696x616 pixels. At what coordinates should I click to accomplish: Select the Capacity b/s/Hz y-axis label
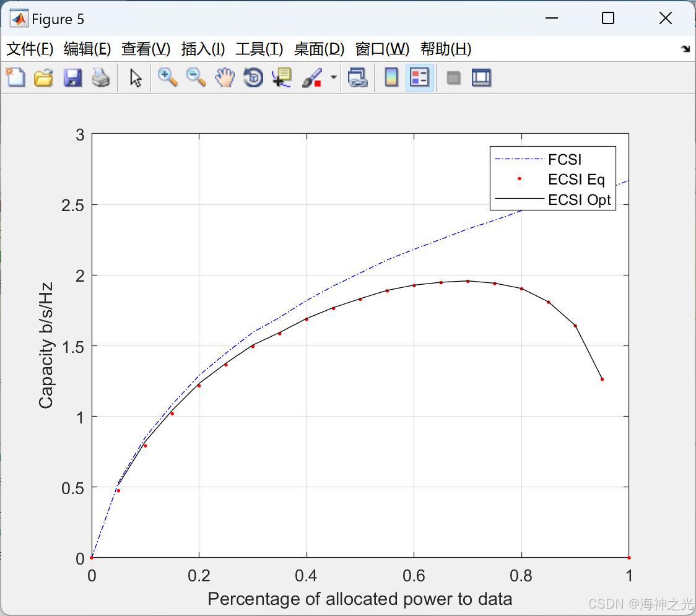pos(45,345)
